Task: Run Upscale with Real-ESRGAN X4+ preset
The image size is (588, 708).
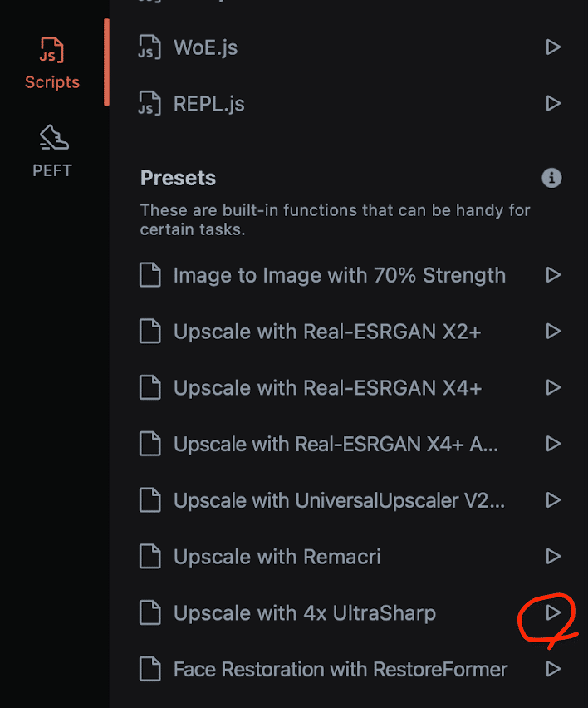Action: [552, 387]
